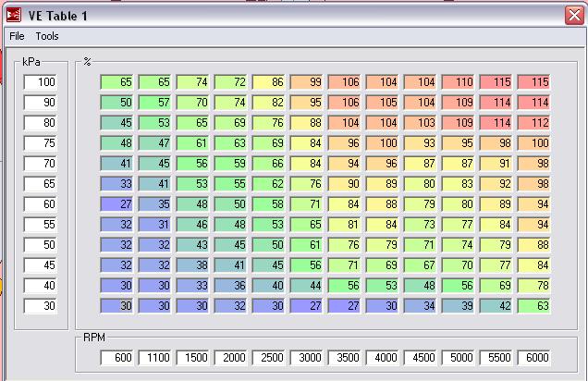Screen dimensions: 588x381
Task: Select VE cell at 75 kPa, 4000 RPM
Action: 383,143
